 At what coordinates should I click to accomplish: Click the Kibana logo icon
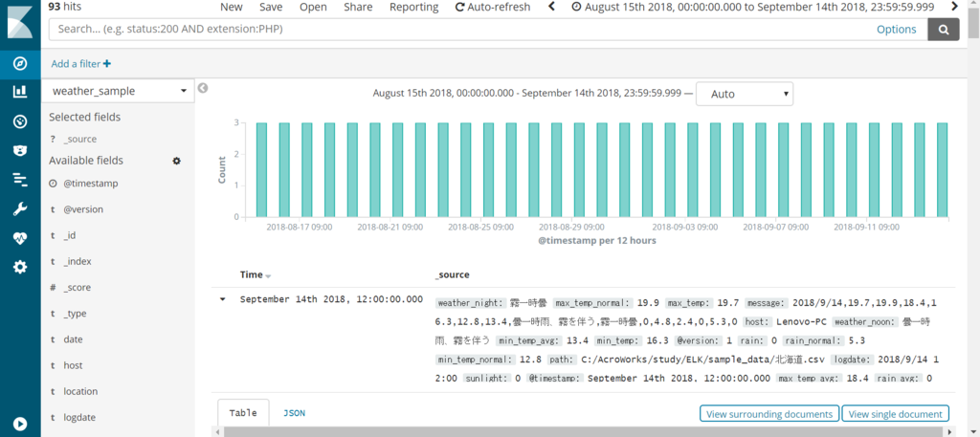20,24
